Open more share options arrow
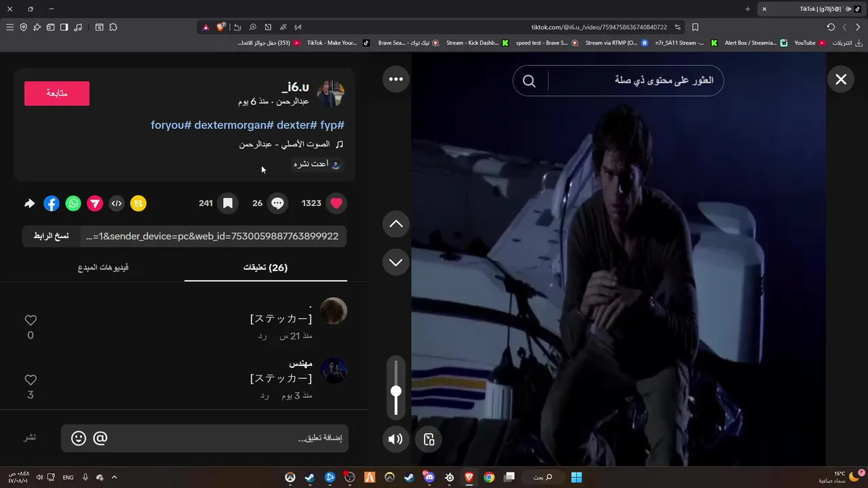 point(30,203)
